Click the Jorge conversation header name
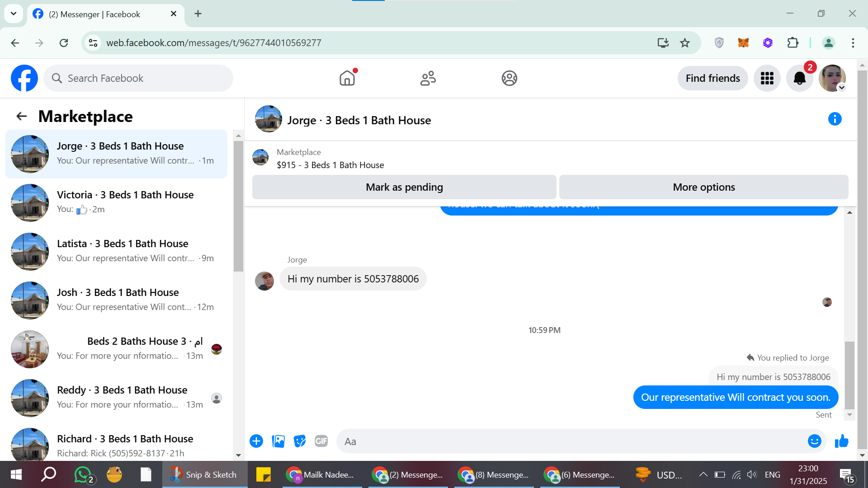 359,120
